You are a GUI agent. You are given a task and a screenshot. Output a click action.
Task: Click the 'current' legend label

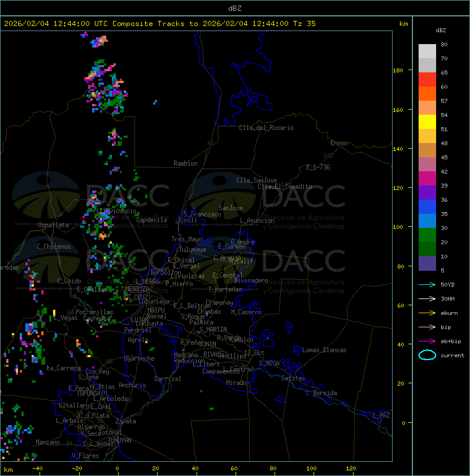pos(452,356)
